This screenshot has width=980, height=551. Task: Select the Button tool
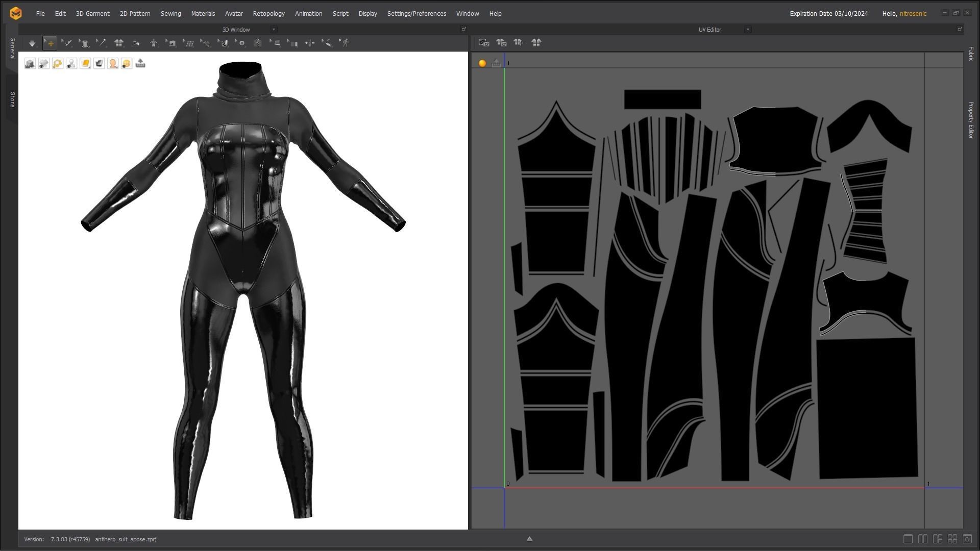pyautogui.click(x=240, y=43)
